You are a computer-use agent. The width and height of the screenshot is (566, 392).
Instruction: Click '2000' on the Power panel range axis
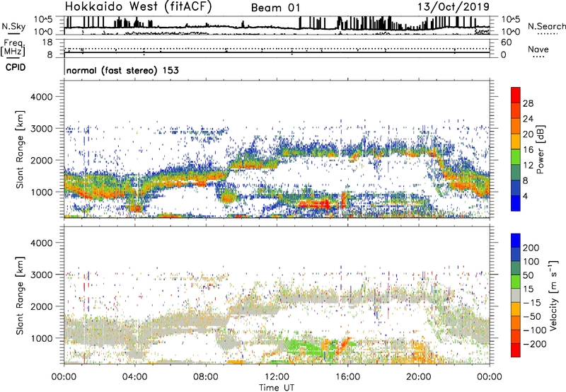(42, 160)
